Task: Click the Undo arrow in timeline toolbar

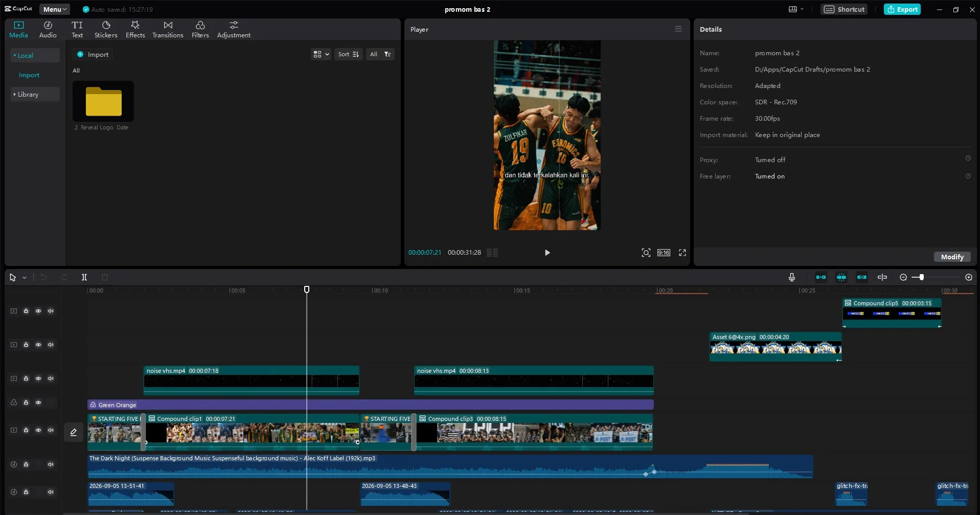Action: click(x=43, y=277)
